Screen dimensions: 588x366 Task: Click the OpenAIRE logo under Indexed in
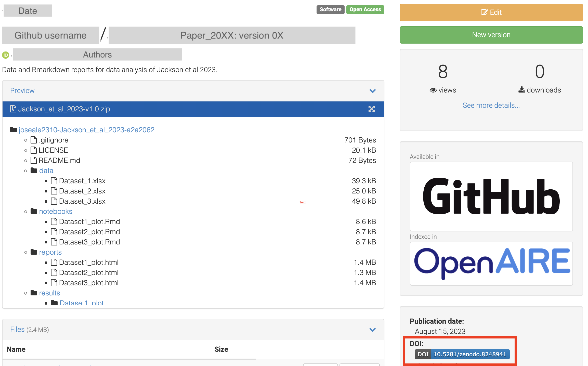[x=491, y=264]
